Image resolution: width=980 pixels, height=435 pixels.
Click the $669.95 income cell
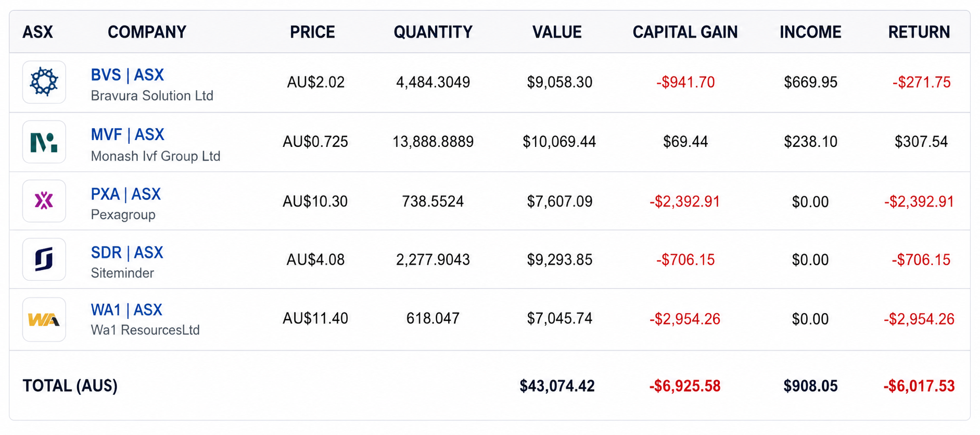point(811,82)
